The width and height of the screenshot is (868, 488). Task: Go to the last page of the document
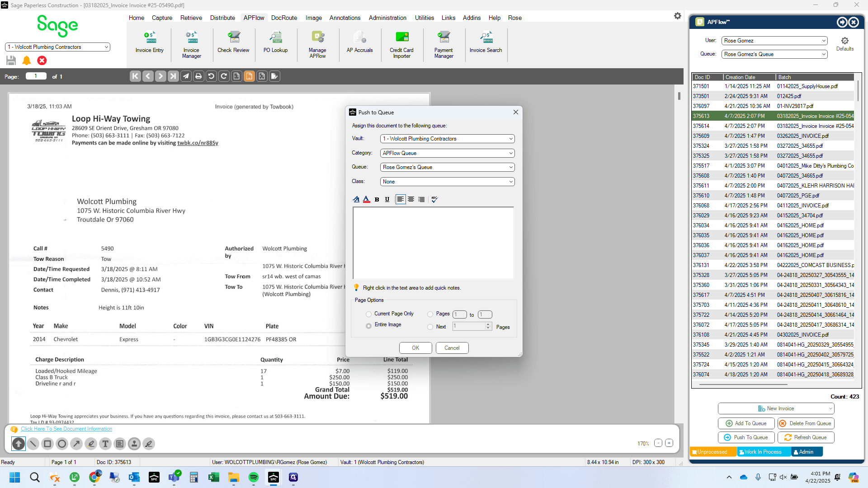point(173,76)
